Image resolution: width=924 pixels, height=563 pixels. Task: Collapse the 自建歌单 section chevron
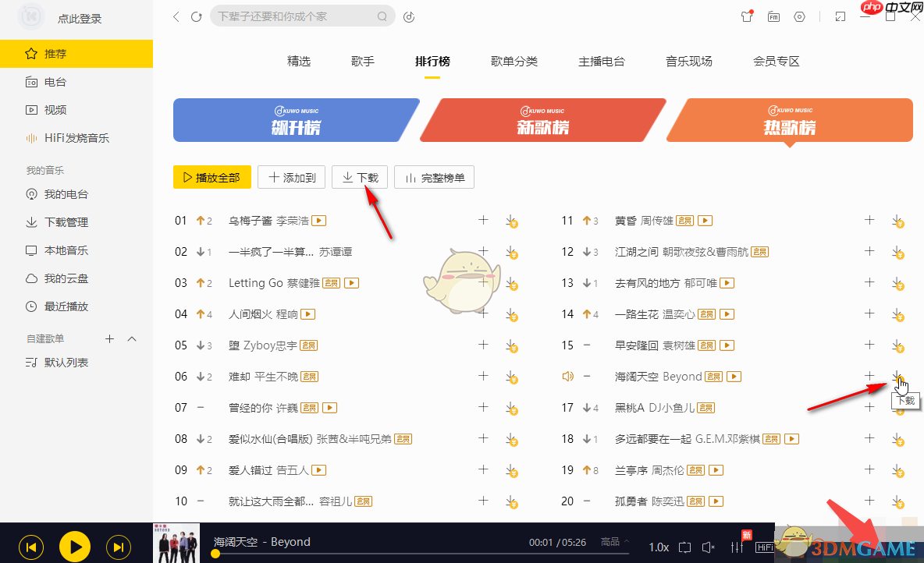132,338
